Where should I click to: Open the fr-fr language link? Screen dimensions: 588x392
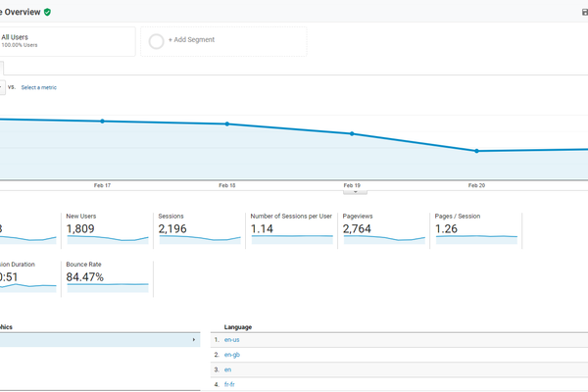pyautogui.click(x=229, y=384)
